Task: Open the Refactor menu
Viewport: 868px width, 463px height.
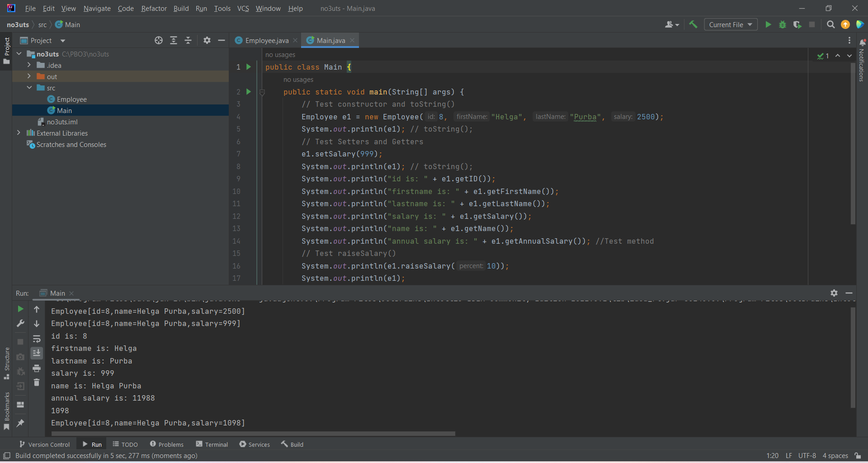Action: pyautogui.click(x=154, y=8)
